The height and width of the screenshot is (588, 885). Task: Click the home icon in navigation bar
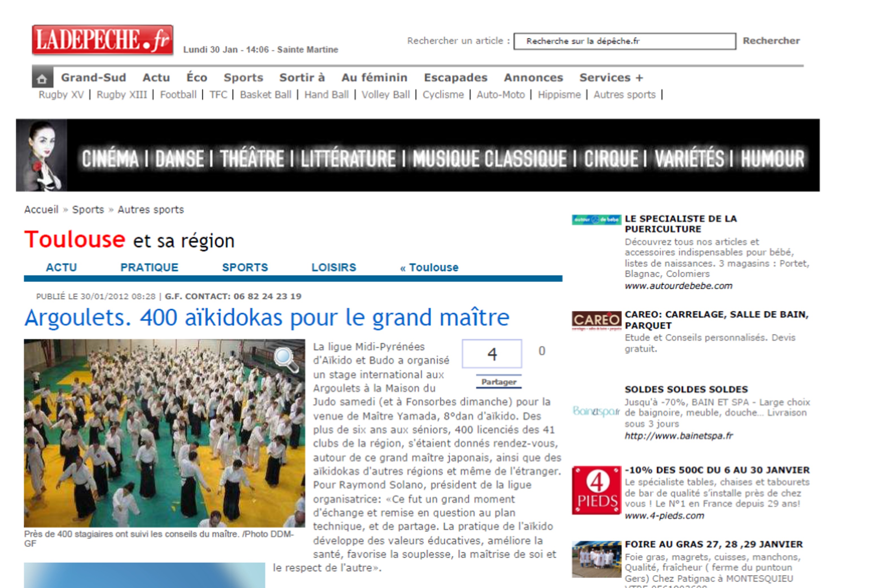[x=42, y=78]
